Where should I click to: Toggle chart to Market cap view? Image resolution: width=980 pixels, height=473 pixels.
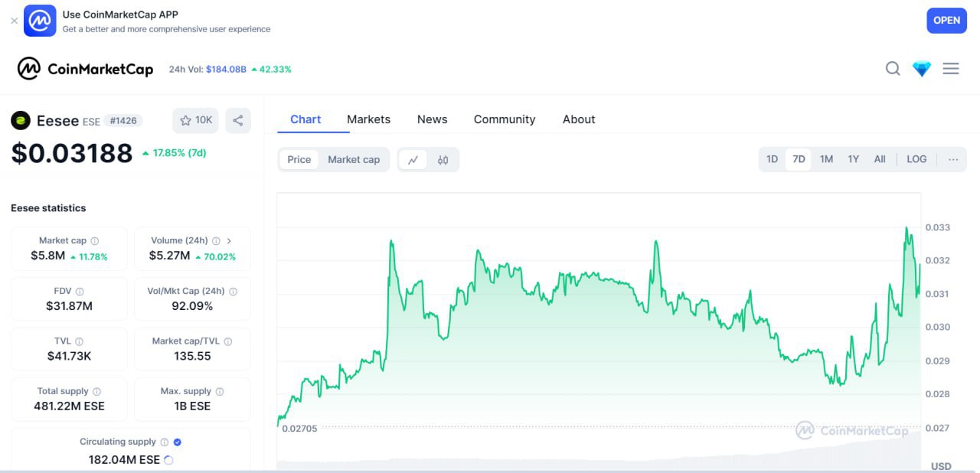354,160
